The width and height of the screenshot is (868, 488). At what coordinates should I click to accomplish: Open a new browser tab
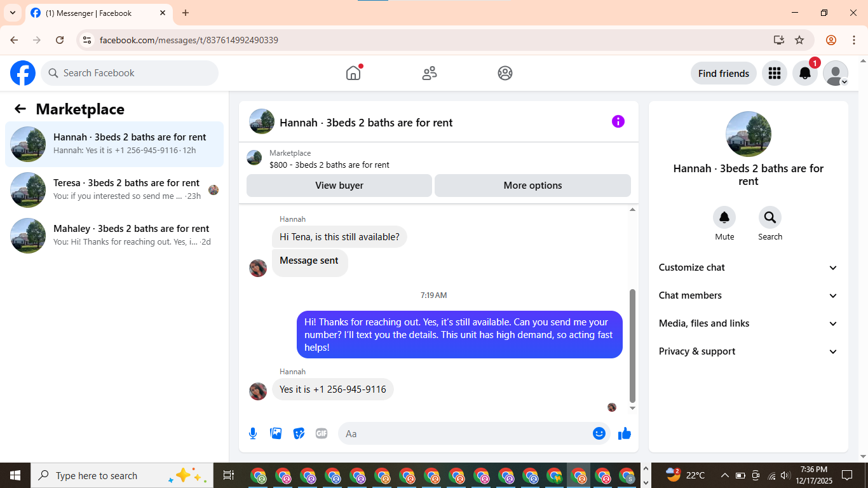click(x=186, y=13)
